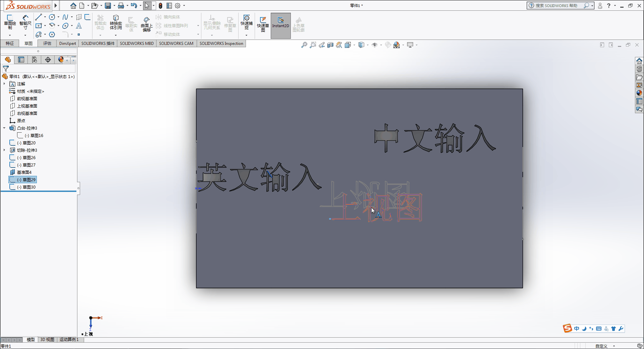Select the Ellipse sketch tool
The image size is (644, 349).
click(x=65, y=25)
